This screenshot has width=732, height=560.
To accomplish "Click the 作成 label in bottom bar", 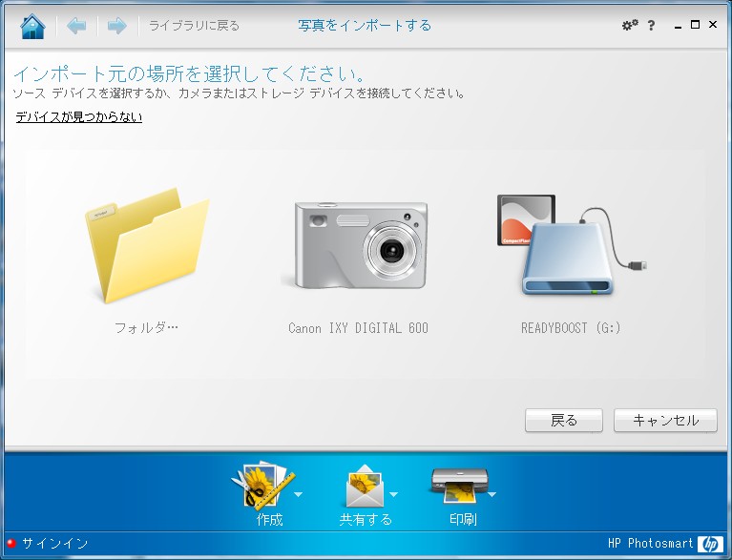I will coord(269,519).
